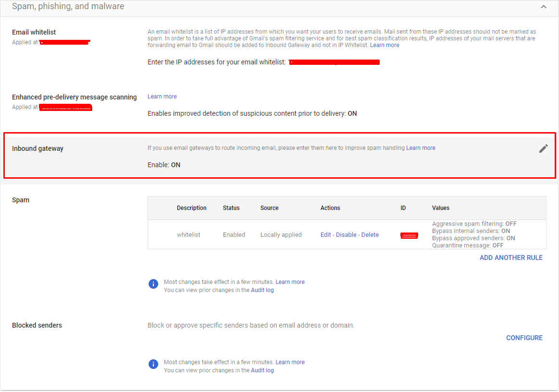
Task: Click the 'Enabled' status cell
Action: click(x=234, y=235)
